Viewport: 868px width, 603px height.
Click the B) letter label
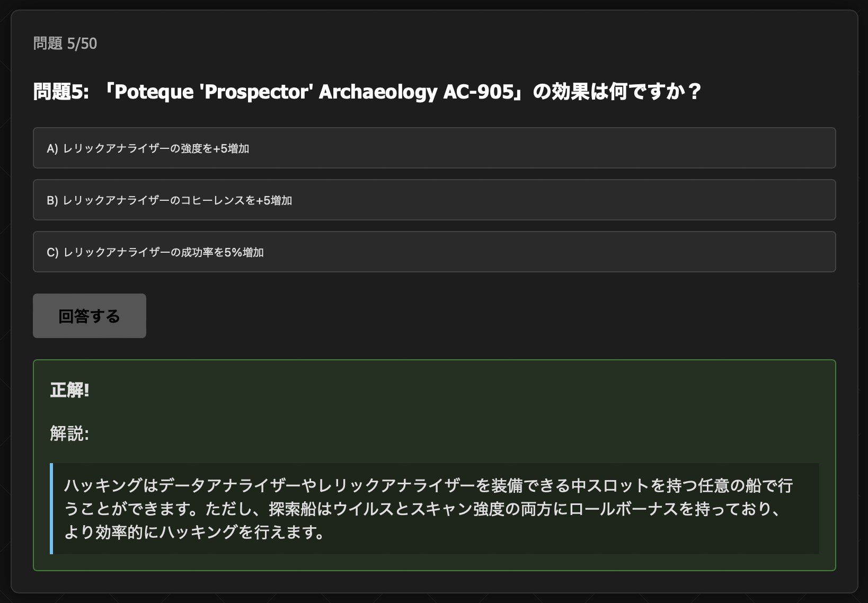pyautogui.click(x=52, y=200)
